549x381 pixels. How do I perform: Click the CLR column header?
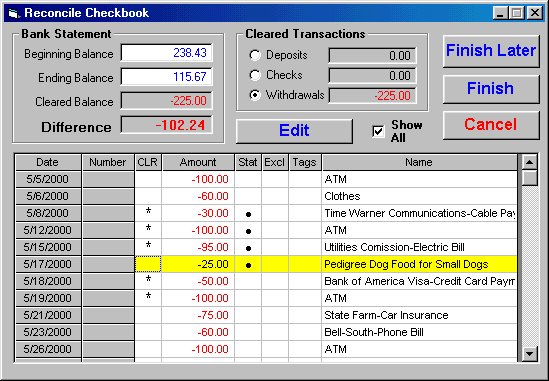pyautogui.click(x=148, y=162)
